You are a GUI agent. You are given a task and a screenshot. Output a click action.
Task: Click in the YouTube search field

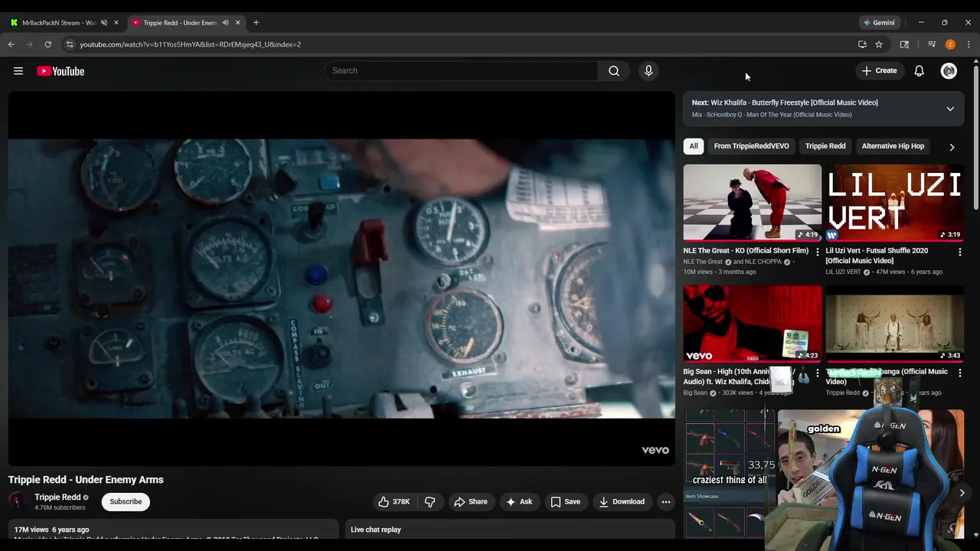(x=461, y=70)
